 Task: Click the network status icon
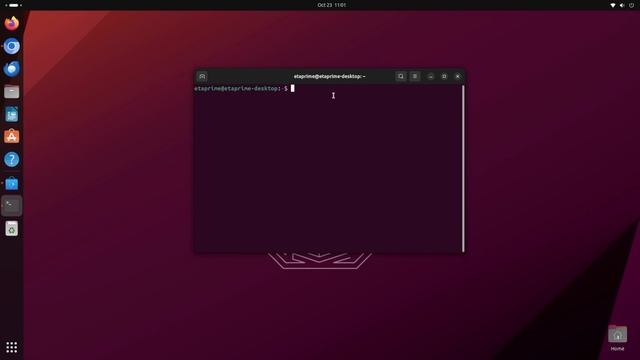pyautogui.click(x=613, y=5)
